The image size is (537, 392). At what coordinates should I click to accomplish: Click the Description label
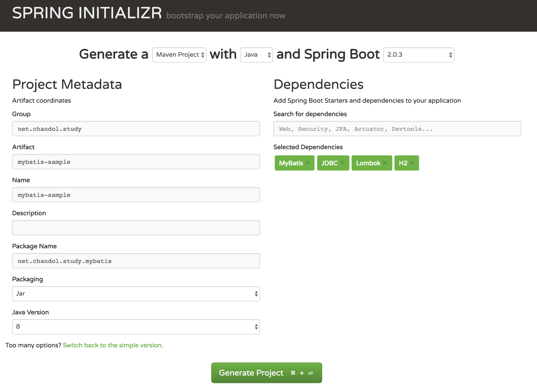(x=29, y=213)
